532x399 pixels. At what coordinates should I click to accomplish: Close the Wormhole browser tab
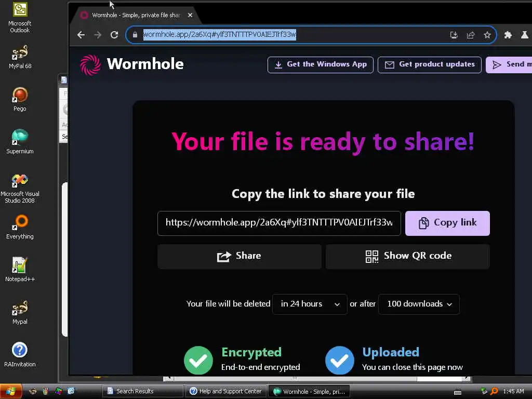coord(190,15)
